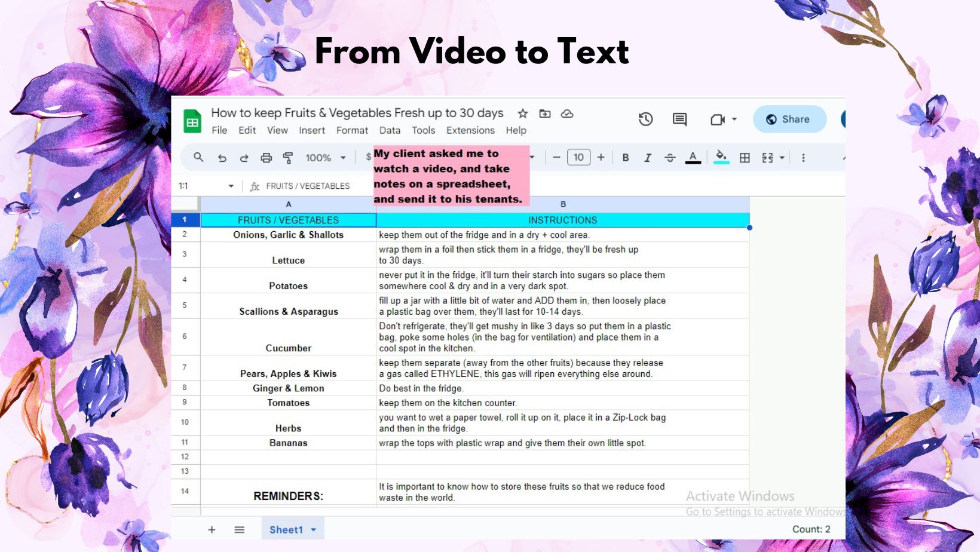Viewport: 980px width, 552px height.
Task: Click the Count: 2 status indicator
Action: pos(811,529)
